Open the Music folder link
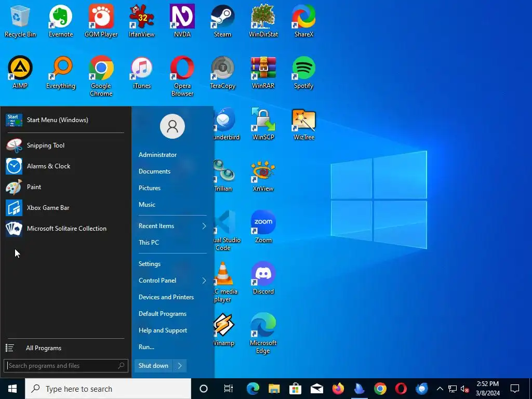This screenshot has height=399, width=532. (x=147, y=205)
